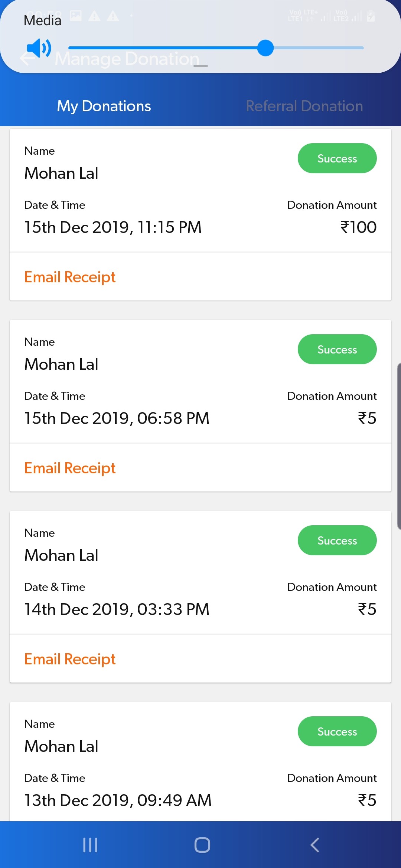This screenshot has height=868, width=401.
Task: Expand the volume panel using the dash handle
Action: tap(200, 66)
